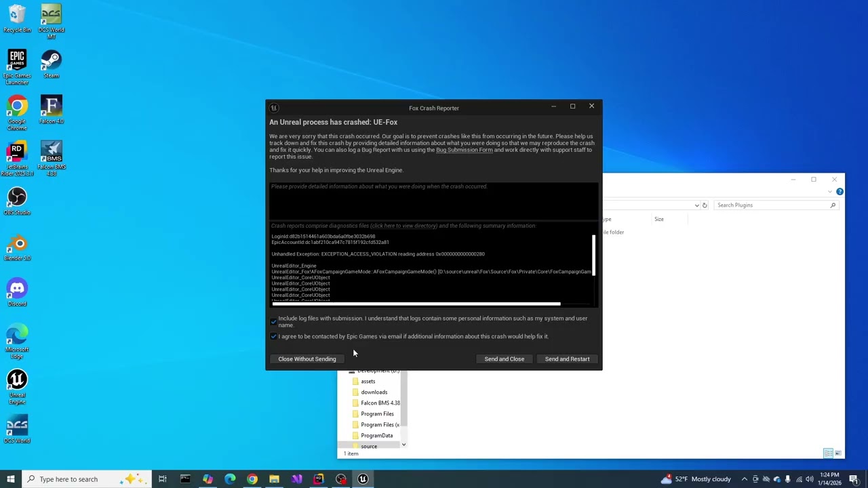This screenshot has width=868, height=488.
Task: Close the File Explorer window
Action: coord(834,180)
